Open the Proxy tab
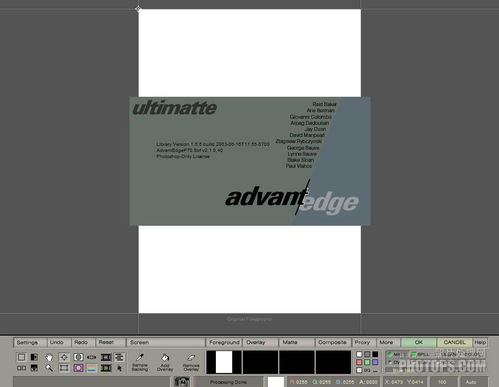499x387 pixels. pyautogui.click(x=363, y=342)
